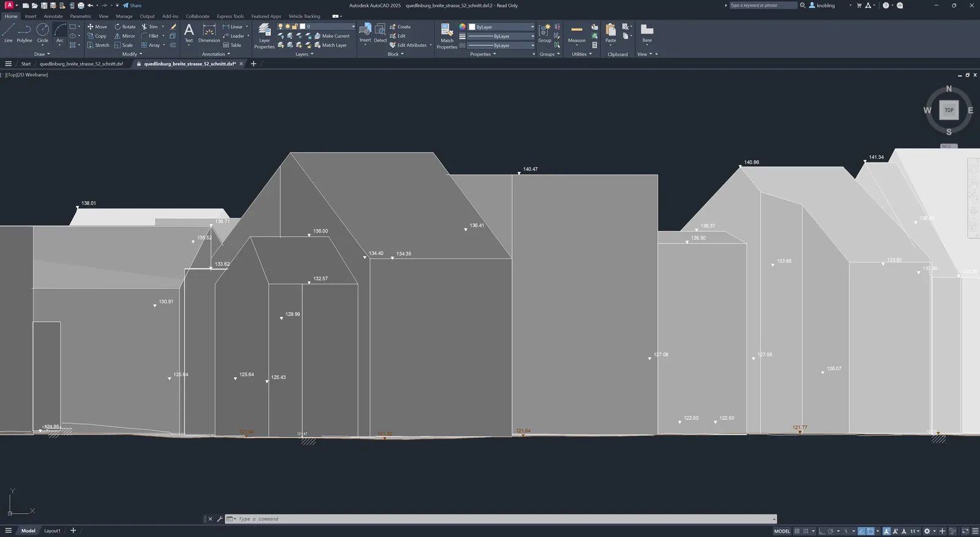The width and height of the screenshot is (980, 537).
Task: Activate the Scale tool
Action: pyautogui.click(x=124, y=45)
